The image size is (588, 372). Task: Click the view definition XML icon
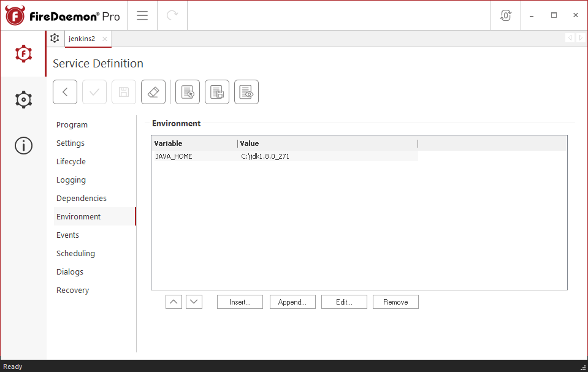(246, 92)
